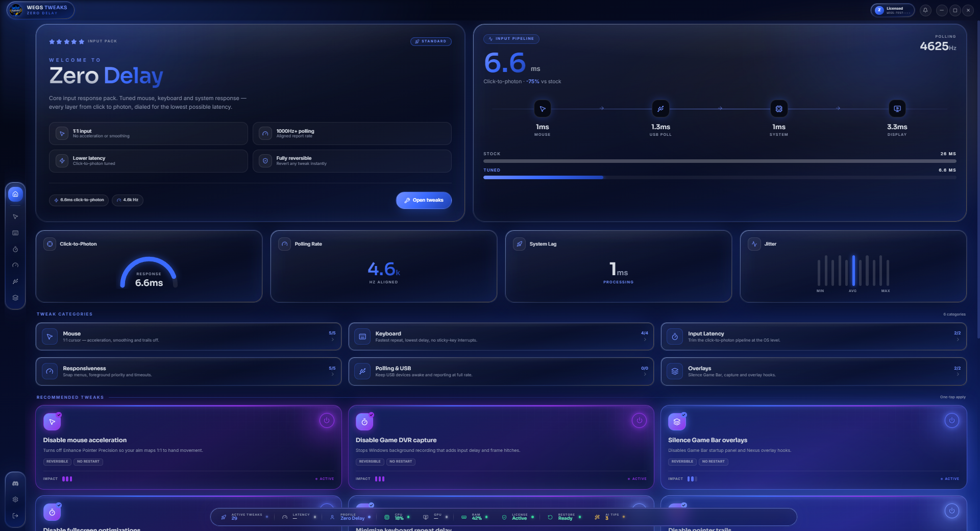Click the logout icon in sidebar
This screenshot has height=531, width=980.
[x=15, y=516]
